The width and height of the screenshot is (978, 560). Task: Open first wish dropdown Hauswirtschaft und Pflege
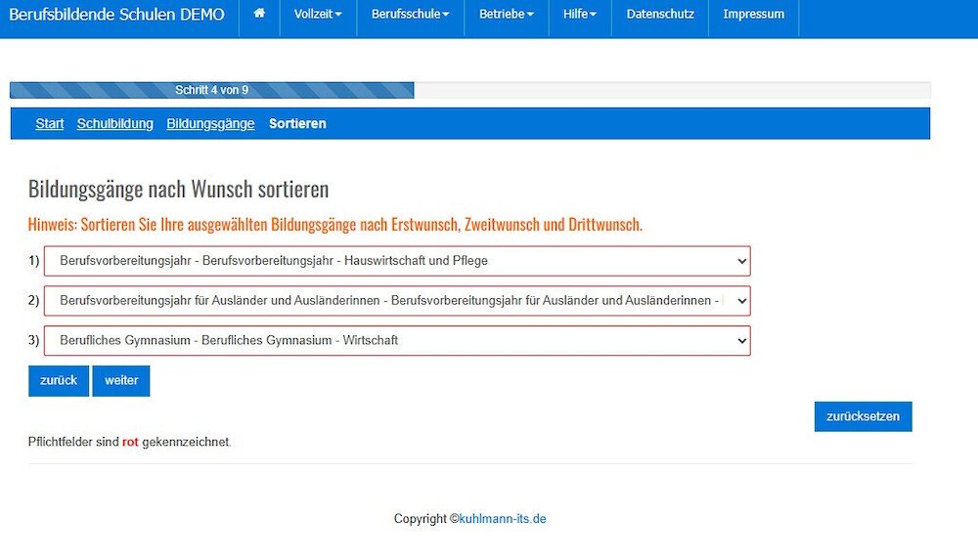pos(403,261)
